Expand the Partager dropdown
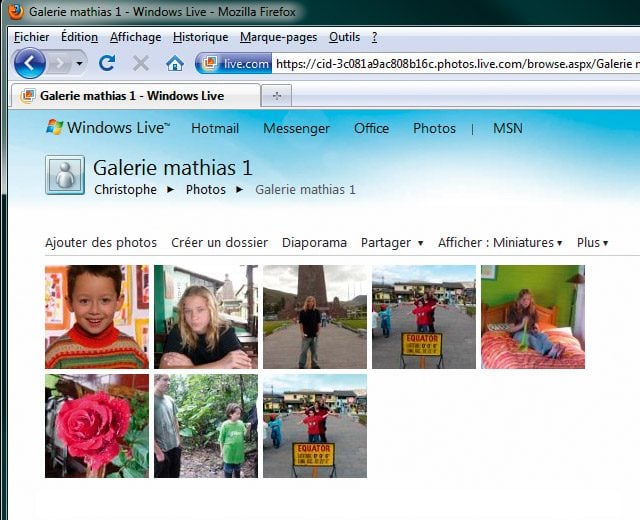This screenshot has height=520, width=640. pos(392,243)
